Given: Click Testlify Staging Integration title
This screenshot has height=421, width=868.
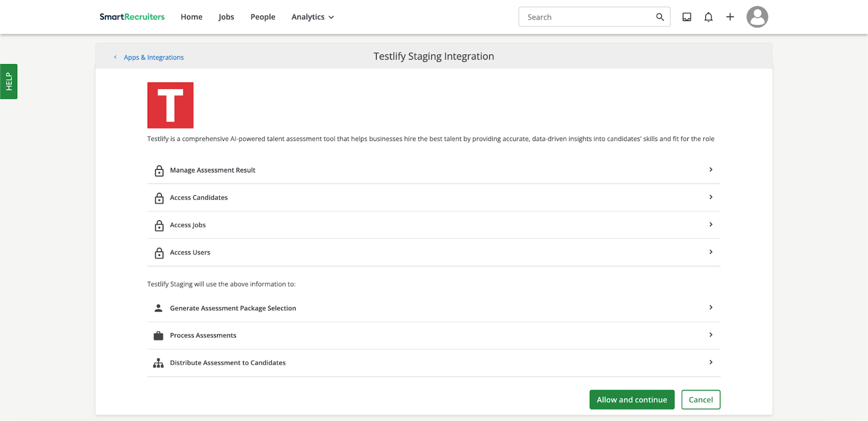Looking at the screenshot, I should pos(434,56).
